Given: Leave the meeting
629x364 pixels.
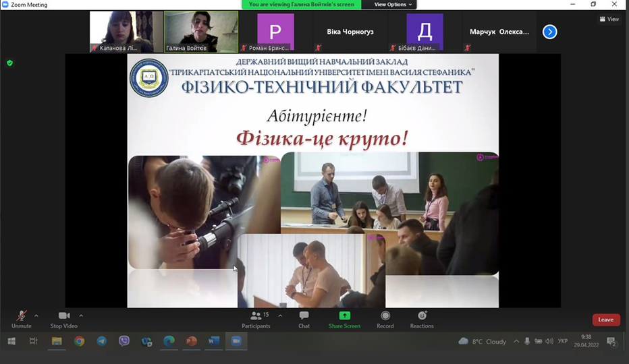Looking at the screenshot, I should [605, 320].
